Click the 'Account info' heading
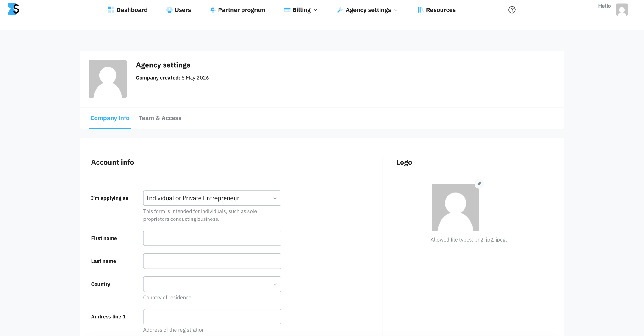644x336 pixels. tap(113, 162)
